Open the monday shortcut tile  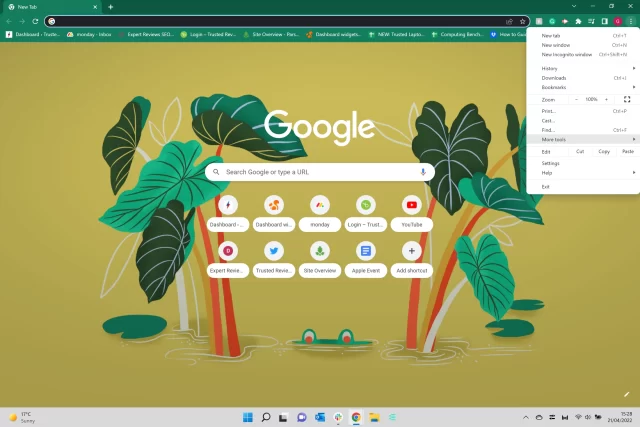[320, 214]
